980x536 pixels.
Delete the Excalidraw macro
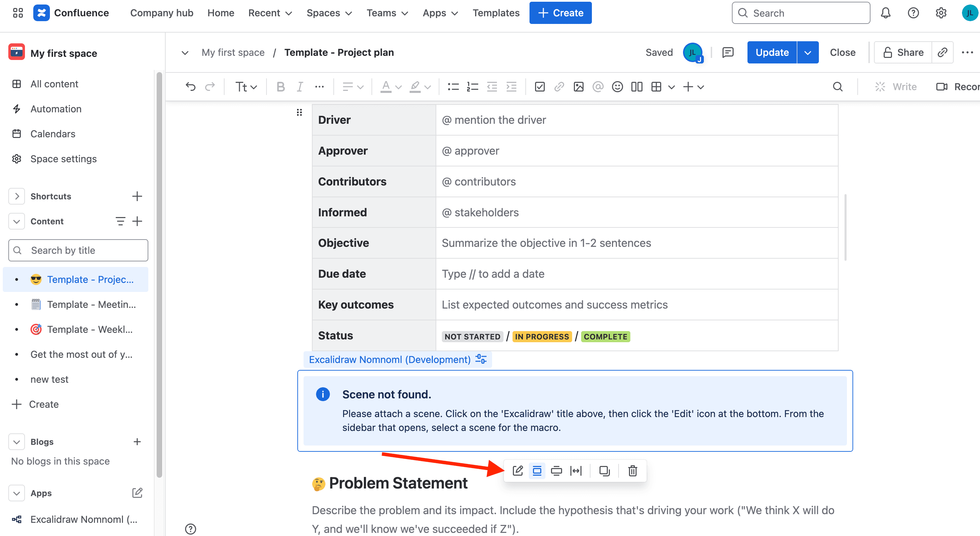tap(632, 471)
